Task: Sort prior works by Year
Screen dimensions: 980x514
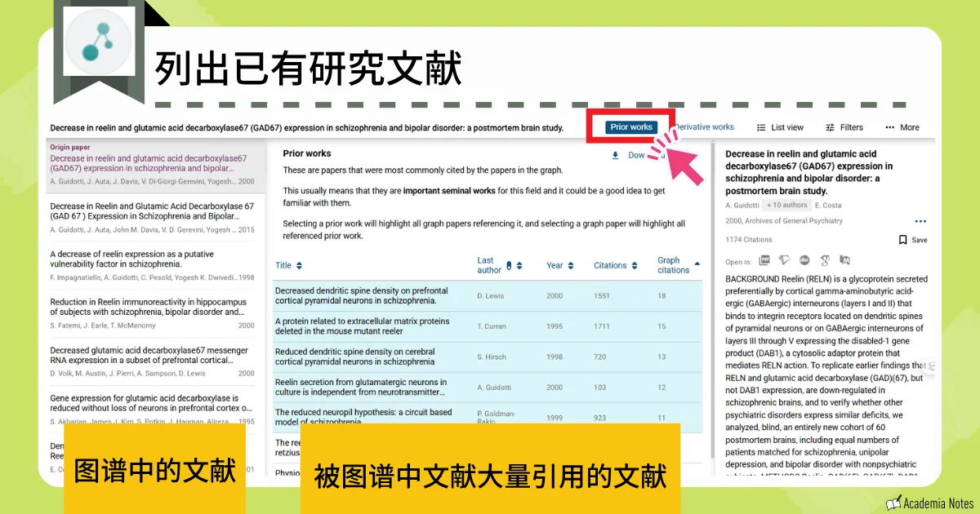Action: (559, 265)
